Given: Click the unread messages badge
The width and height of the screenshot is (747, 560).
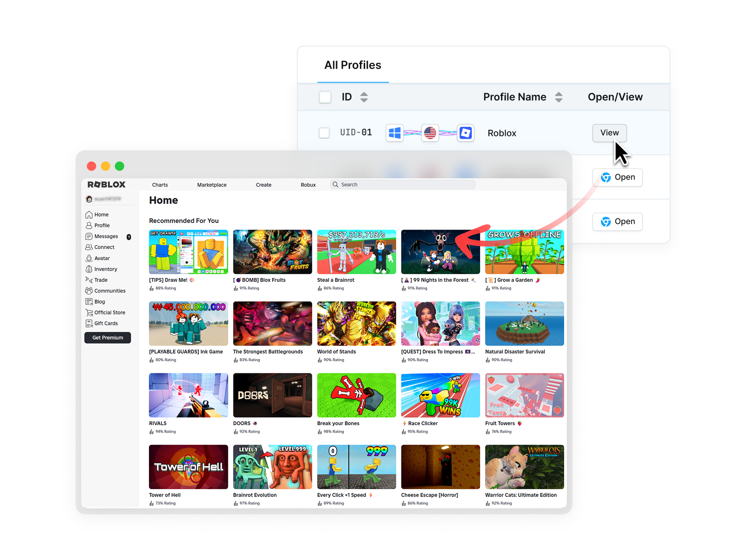Looking at the screenshot, I should pos(129,237).
